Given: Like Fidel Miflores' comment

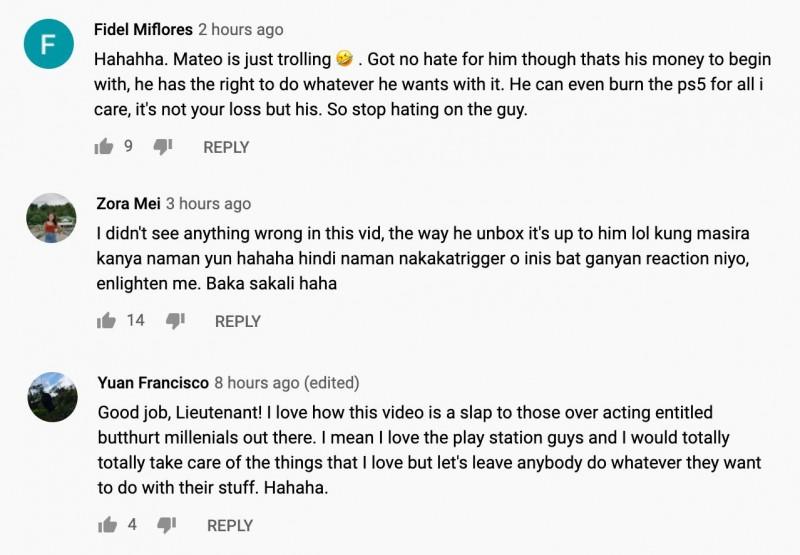Looking at the screenshot, I should tap(104, 147).
